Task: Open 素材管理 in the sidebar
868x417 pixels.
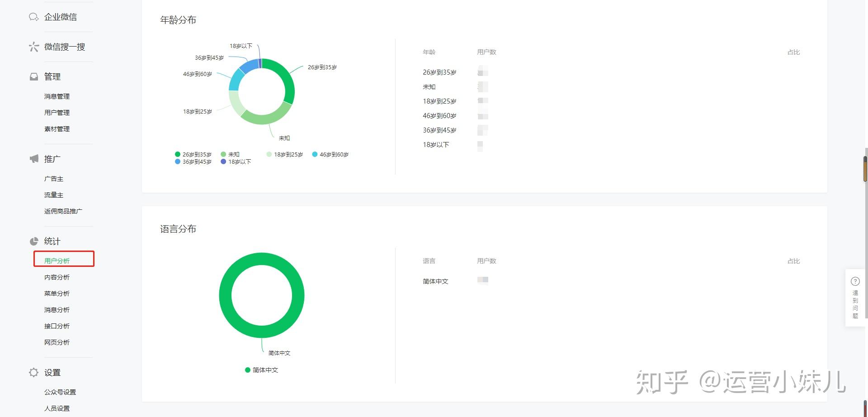Action: tap(57, 129)
